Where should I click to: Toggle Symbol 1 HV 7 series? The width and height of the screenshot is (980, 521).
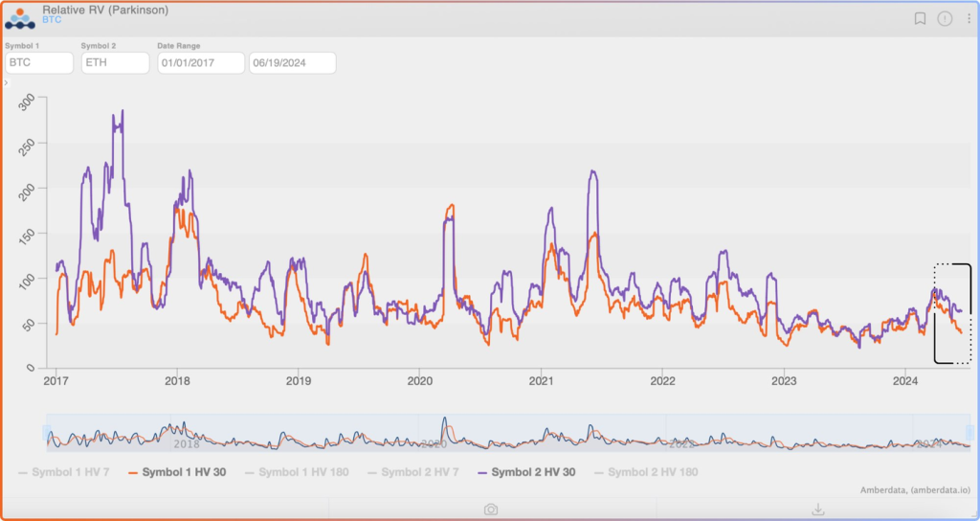[63, 472]
